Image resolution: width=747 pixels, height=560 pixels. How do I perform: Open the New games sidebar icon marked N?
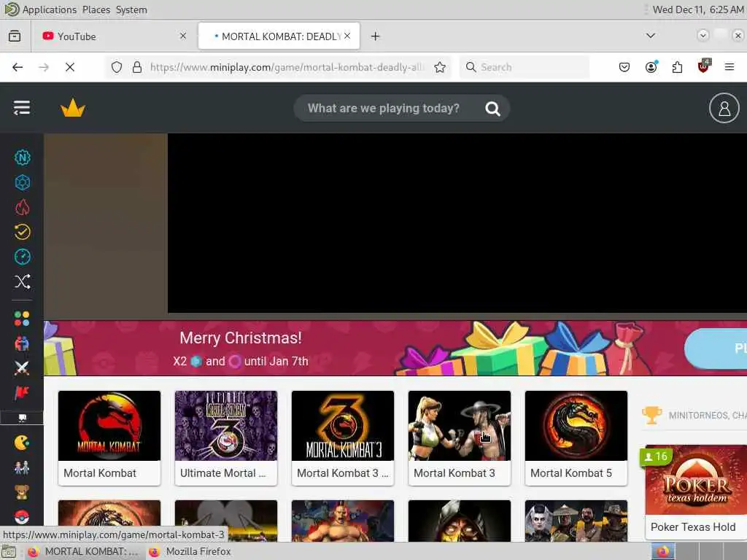click(22, 157)
